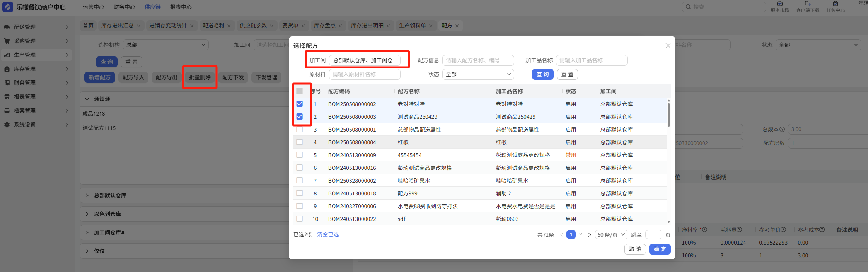
Task: Click the 系统设置 gear icon
Action: coord(7,125)
